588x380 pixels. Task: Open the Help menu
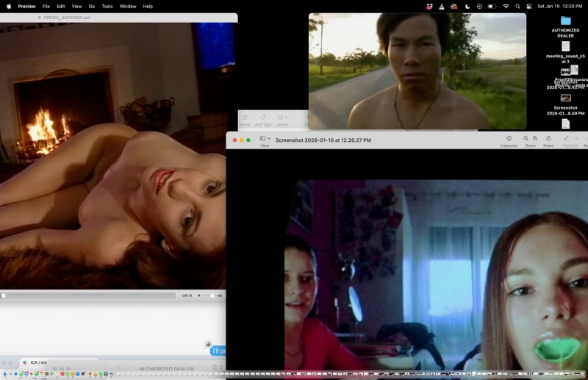pos(148,7)
